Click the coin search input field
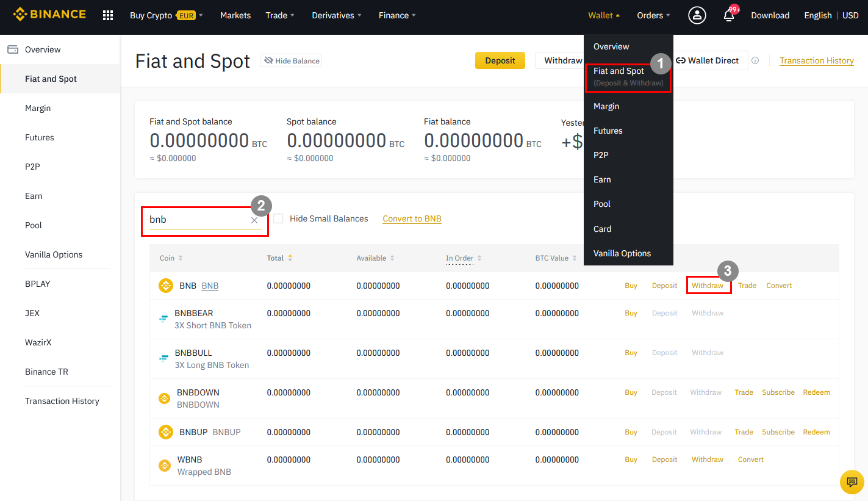 point(198,220)
